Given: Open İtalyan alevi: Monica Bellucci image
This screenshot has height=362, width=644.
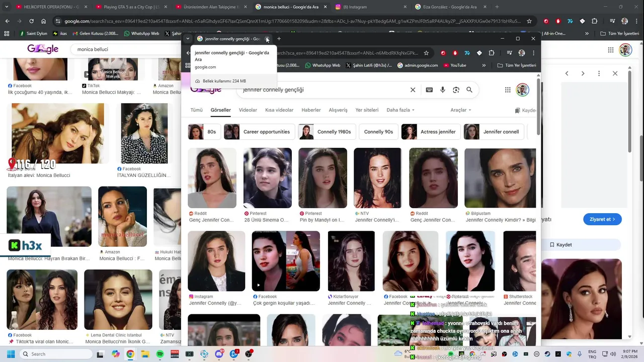Looking at the screenshot, I should (57, 133).
